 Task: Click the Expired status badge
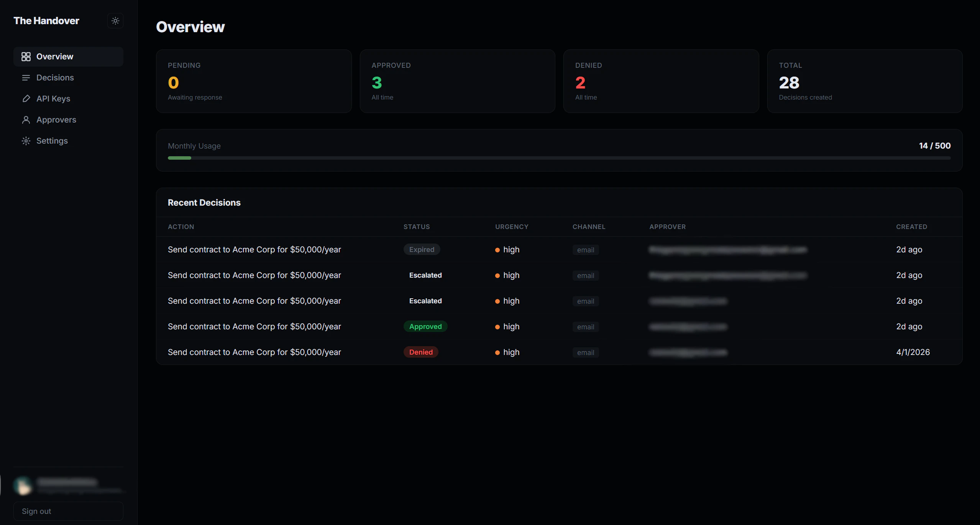pyautogui.click(x=422, y=250)
